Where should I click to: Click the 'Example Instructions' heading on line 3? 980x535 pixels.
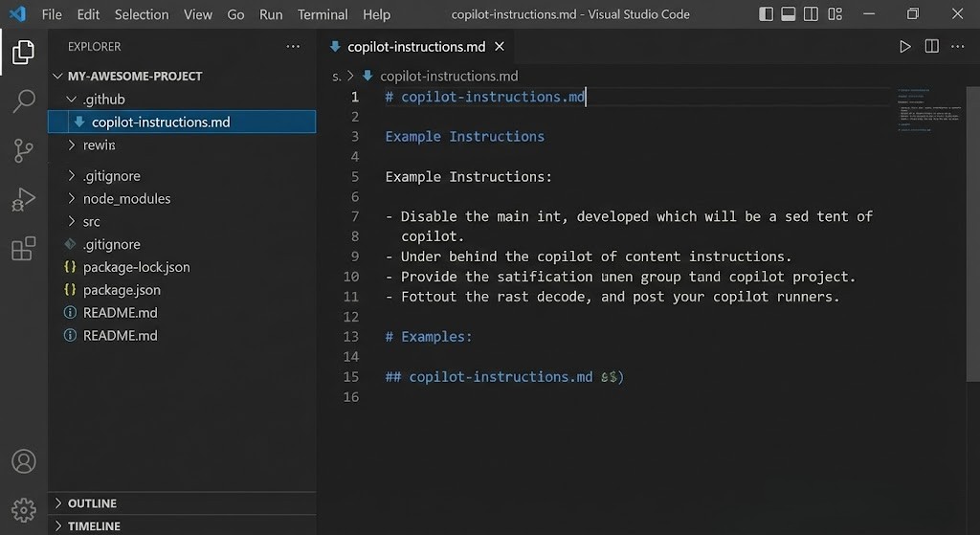[464, 136]
